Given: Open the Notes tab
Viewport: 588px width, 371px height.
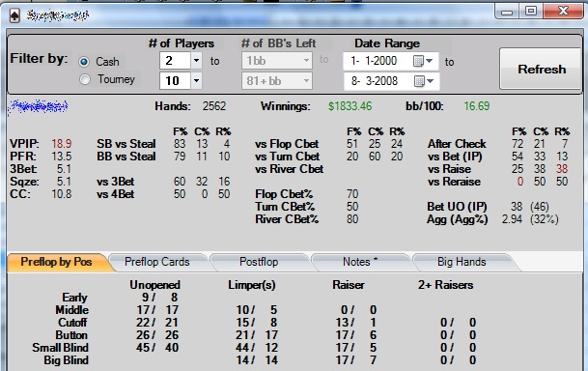Looking at the screenshot, I should (x=359, y=262).
